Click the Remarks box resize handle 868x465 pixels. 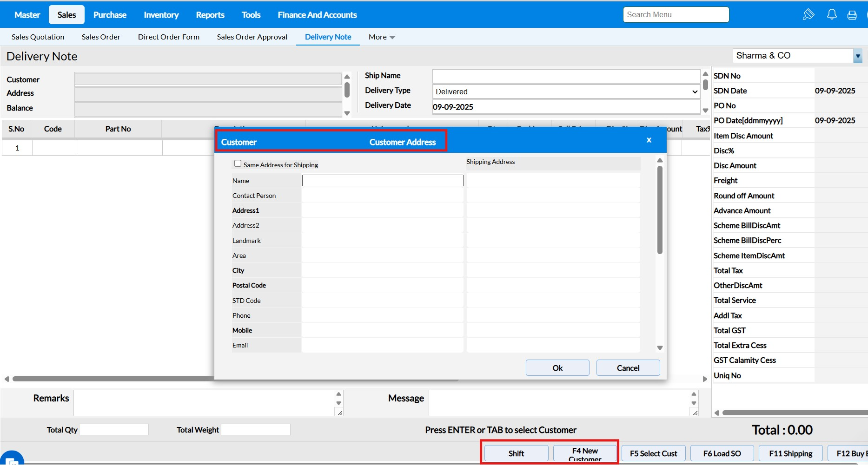pos(340,413)
